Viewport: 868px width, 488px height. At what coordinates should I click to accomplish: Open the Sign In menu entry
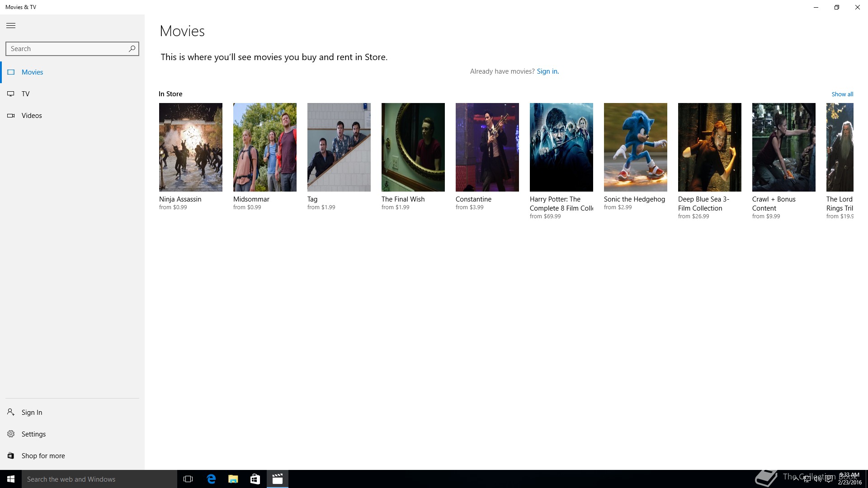point(72,412)
